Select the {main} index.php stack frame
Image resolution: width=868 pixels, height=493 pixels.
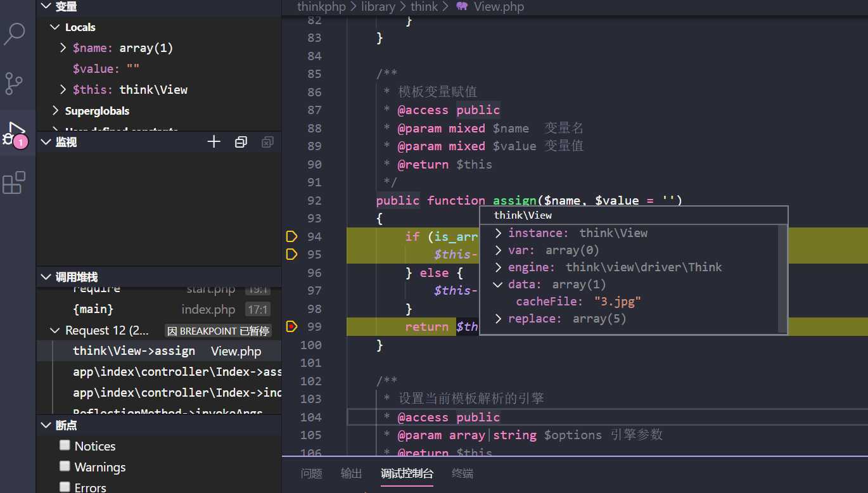pyautogui.click(x=159, y=309)
